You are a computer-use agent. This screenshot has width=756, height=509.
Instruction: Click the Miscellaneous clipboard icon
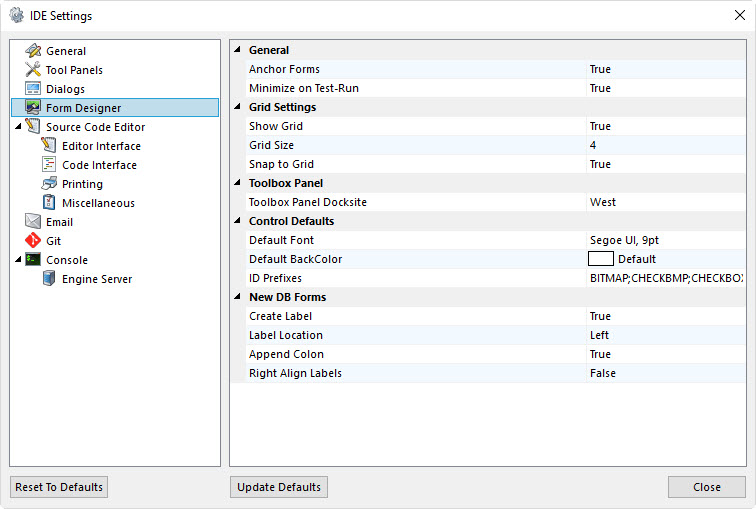(x=49, y=202)
